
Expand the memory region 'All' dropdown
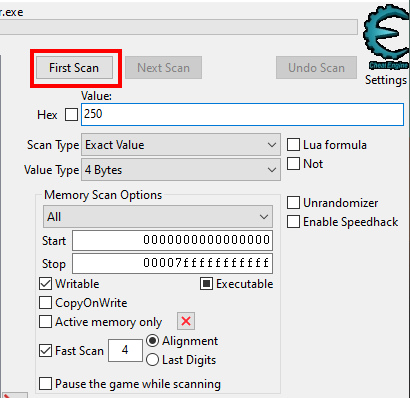[x=158, y=217]
